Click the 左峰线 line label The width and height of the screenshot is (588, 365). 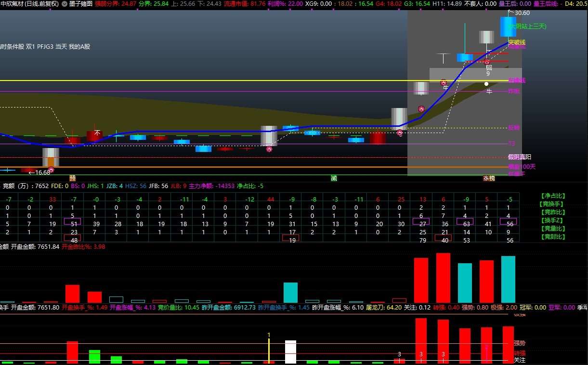517,81
